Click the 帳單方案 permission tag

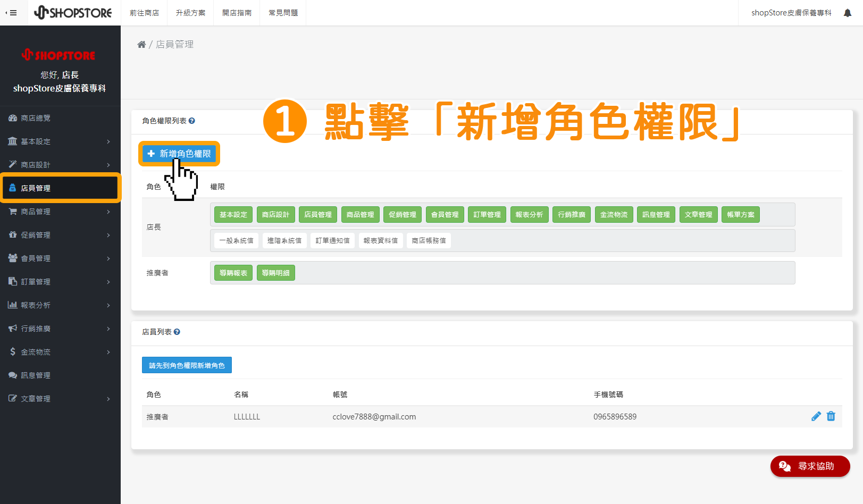(741, 215)
